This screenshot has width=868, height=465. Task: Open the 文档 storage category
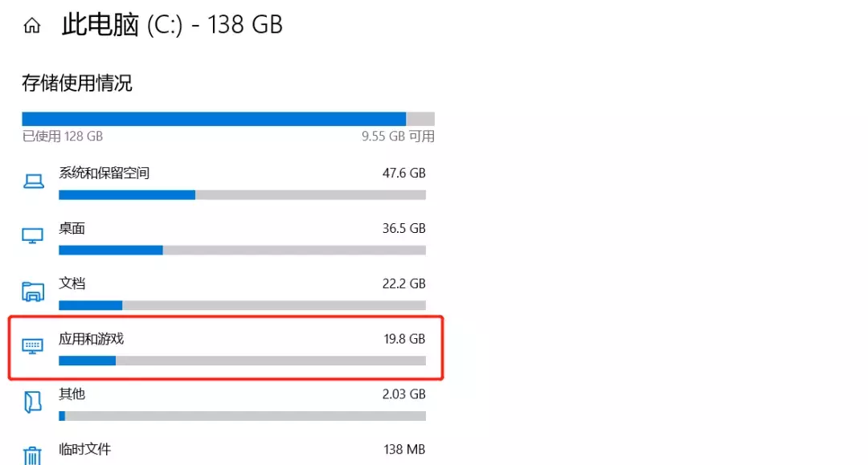pyautogui.click(x=226, y=293)
